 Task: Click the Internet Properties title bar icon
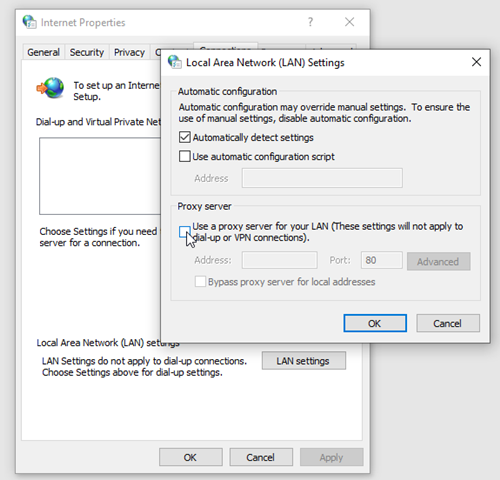point(29,22)
